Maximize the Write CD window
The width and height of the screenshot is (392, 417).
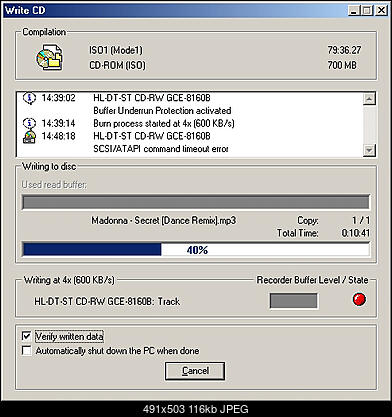[366, 10]
